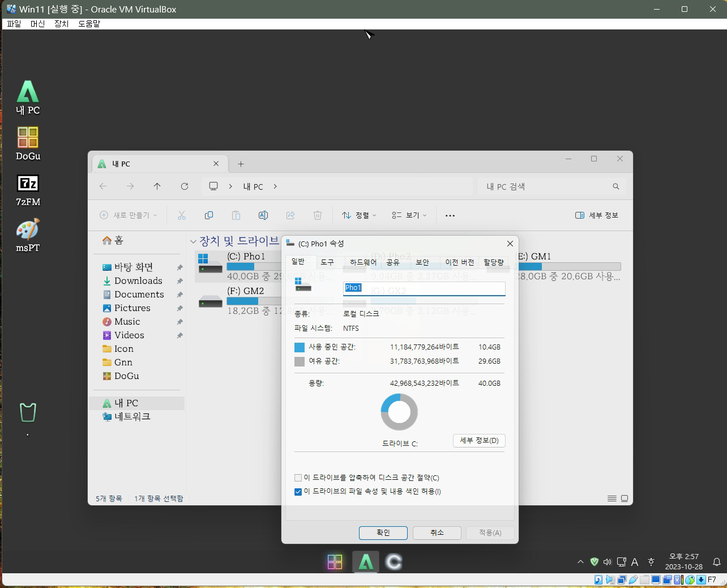Open the 보기 view dropdown
Screen dimensions: 727x588
click(409, 215)
